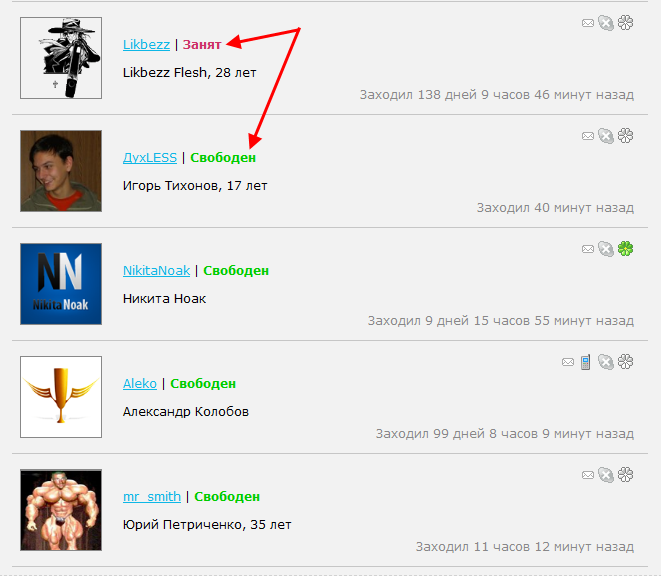Click the Skype icon in Likbezz row
The width and height of the screenshot is (661, 577).
click(x=606, y=23)
